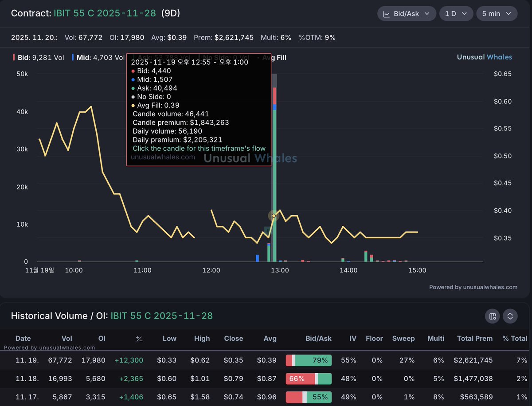
Task: Click the $1.58 High cell
Action: (200, 397)
